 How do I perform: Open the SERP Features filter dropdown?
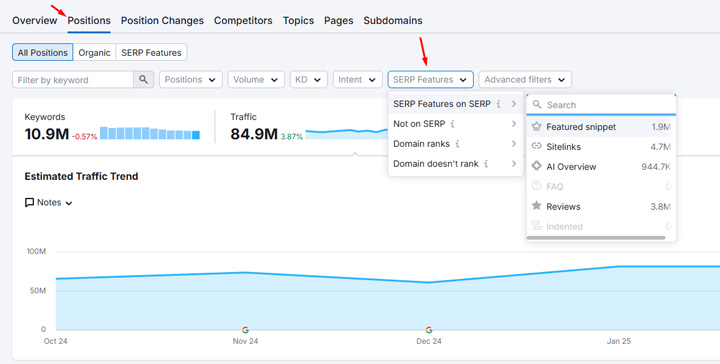(430, 79)
